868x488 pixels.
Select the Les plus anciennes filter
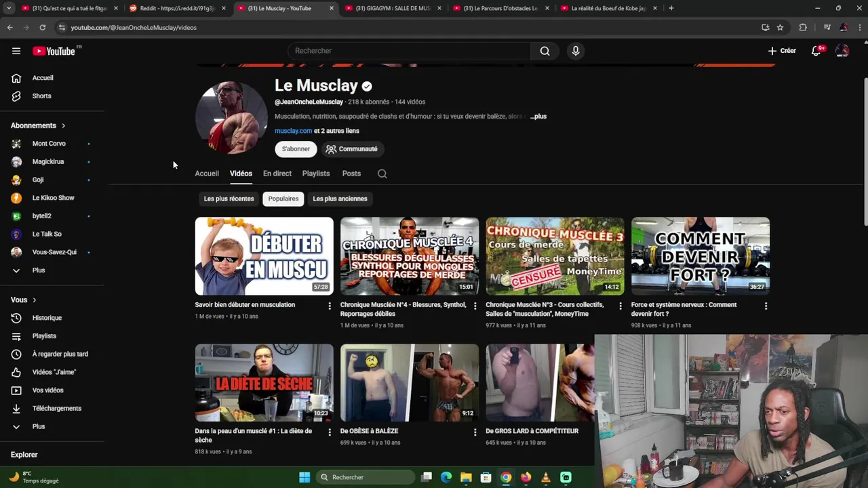click(x=340, y=199)
